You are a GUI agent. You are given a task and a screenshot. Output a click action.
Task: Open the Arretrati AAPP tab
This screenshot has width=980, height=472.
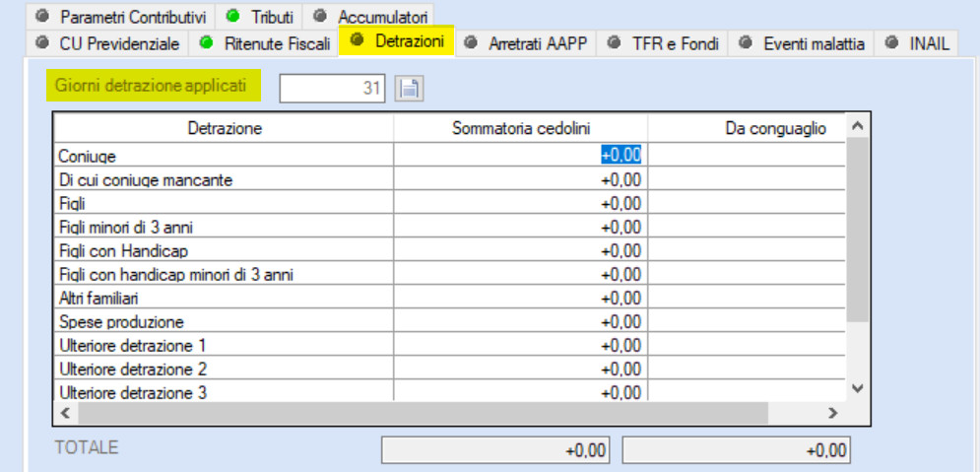(x=526, y=43)
